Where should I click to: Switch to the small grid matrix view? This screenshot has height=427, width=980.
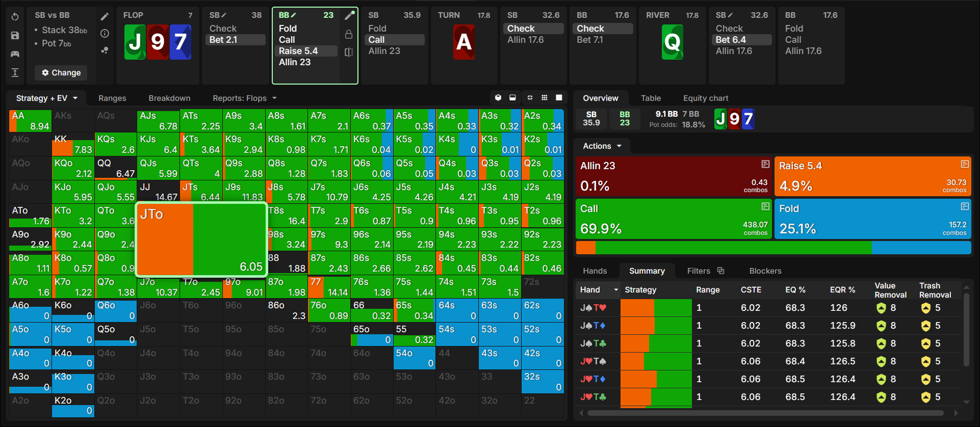545,98
